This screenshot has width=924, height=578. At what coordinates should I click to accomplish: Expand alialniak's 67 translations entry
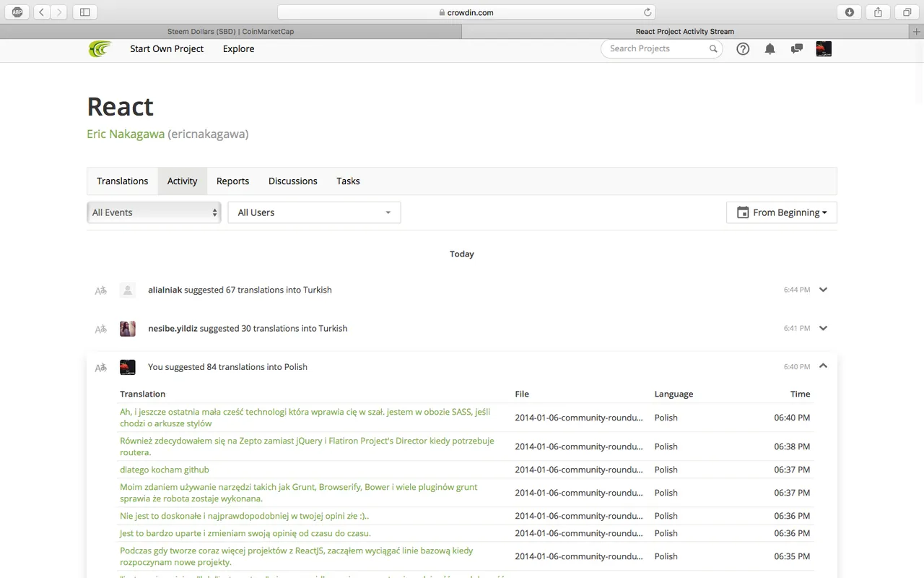point(823,290)
